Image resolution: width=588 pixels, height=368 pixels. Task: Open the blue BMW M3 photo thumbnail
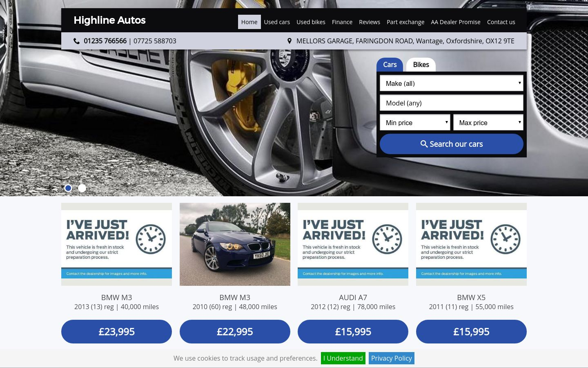tap(235, 244)
